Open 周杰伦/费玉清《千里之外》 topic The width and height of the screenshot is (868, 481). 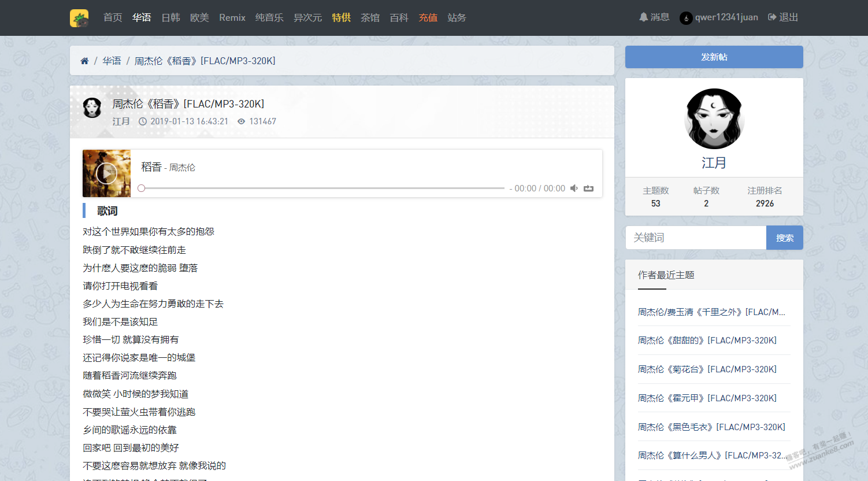click(x=711, y=312)
